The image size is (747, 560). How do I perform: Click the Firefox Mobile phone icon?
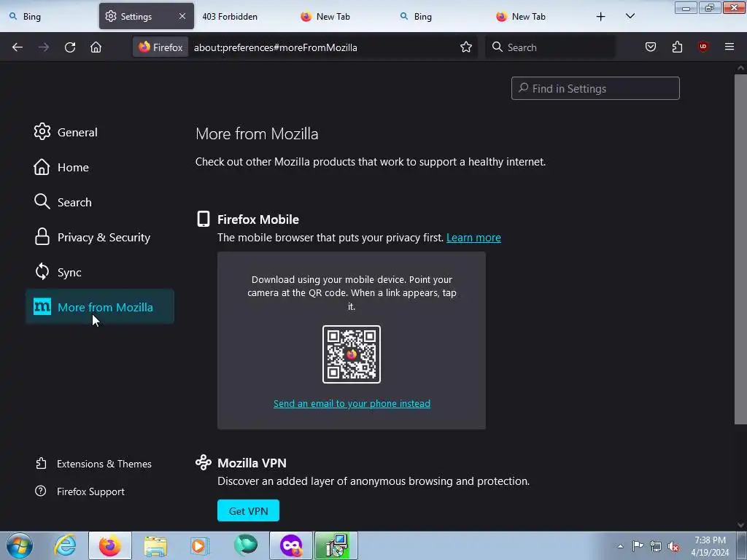click(x=204, y=219)
